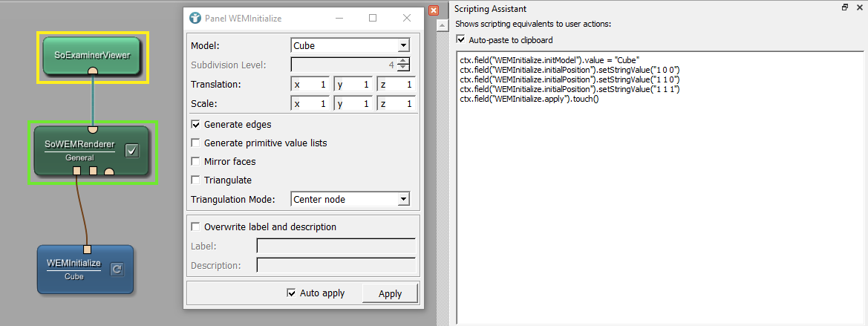
Task: Click the WEMInitialize output connector square
Action: point(87,249)
